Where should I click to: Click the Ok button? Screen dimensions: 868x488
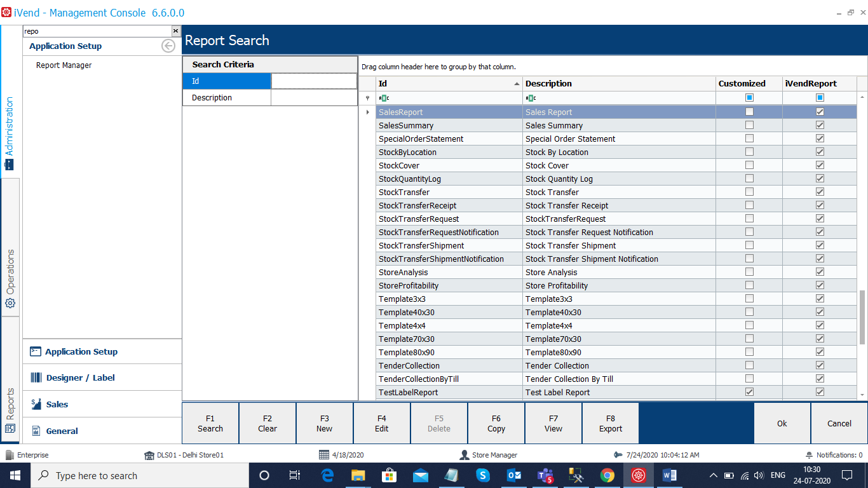tap(782, 423)
